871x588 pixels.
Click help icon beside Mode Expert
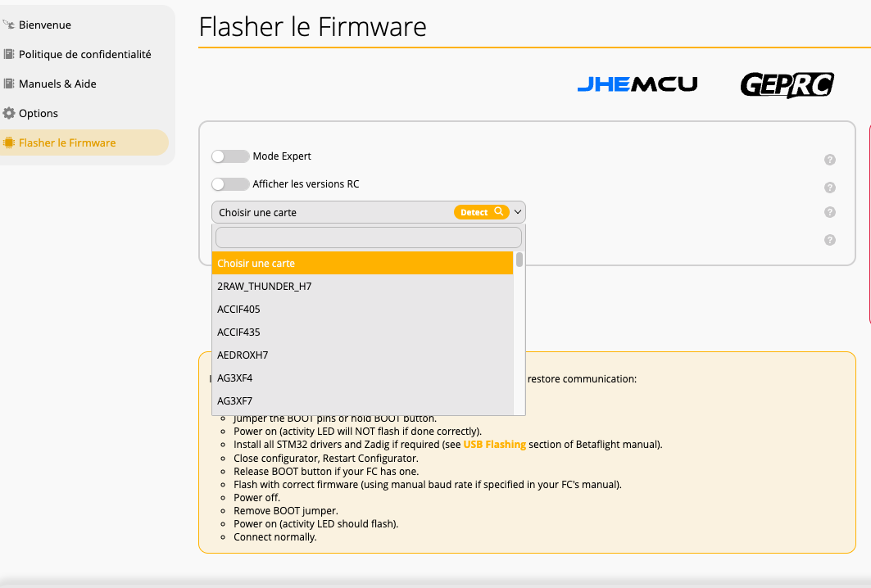[x=829, y=160]
